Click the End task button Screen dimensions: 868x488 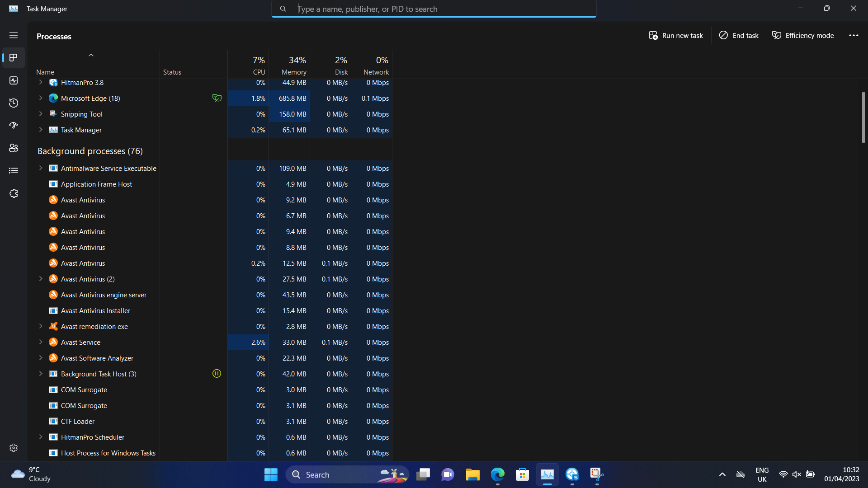pyautogui.click(x=739, y=36)
